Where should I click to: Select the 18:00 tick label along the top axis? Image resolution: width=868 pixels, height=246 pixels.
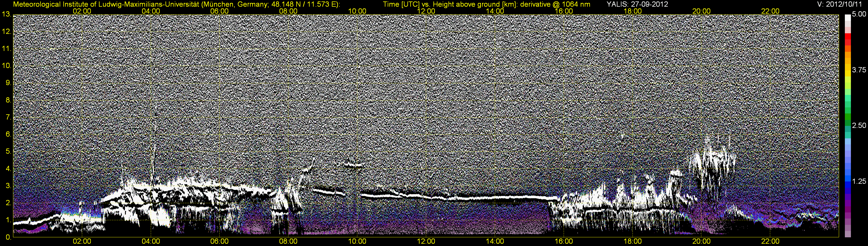point(632,11)
